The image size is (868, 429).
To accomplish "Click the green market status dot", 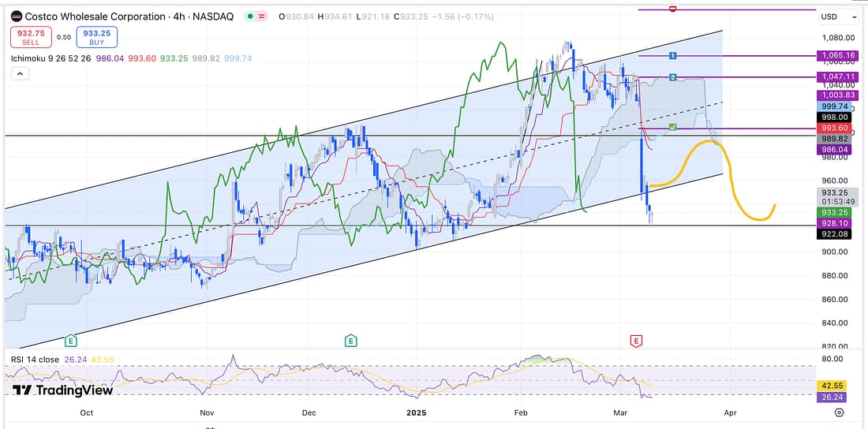I will click(249, 17).
